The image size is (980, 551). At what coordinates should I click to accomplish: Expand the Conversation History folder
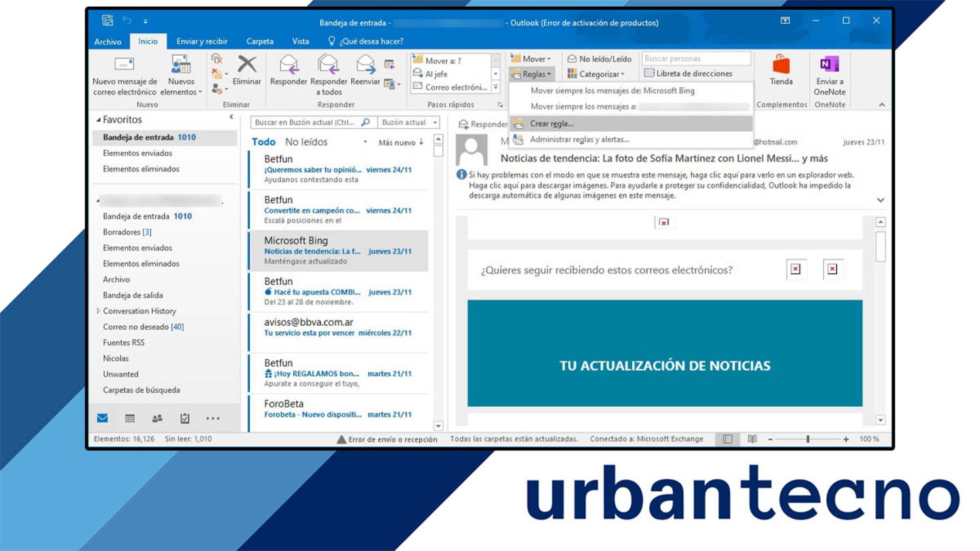pos(98,311)
